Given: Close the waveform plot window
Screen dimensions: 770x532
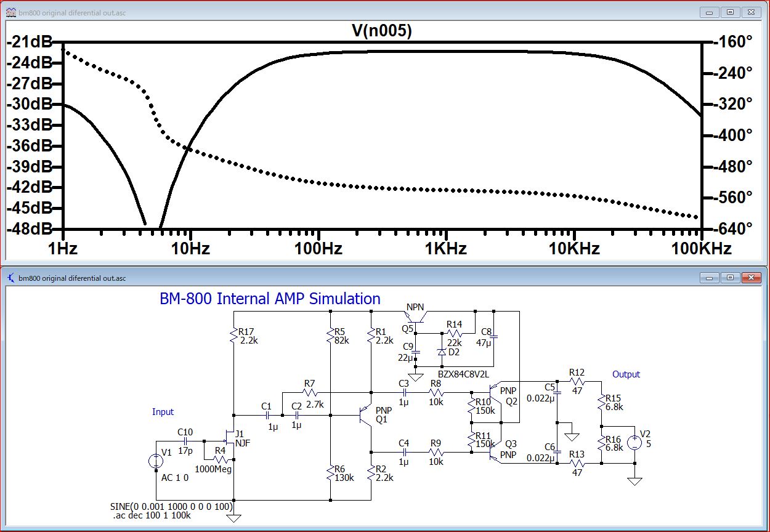Looking at the screenshot, I should pos(751,12).
